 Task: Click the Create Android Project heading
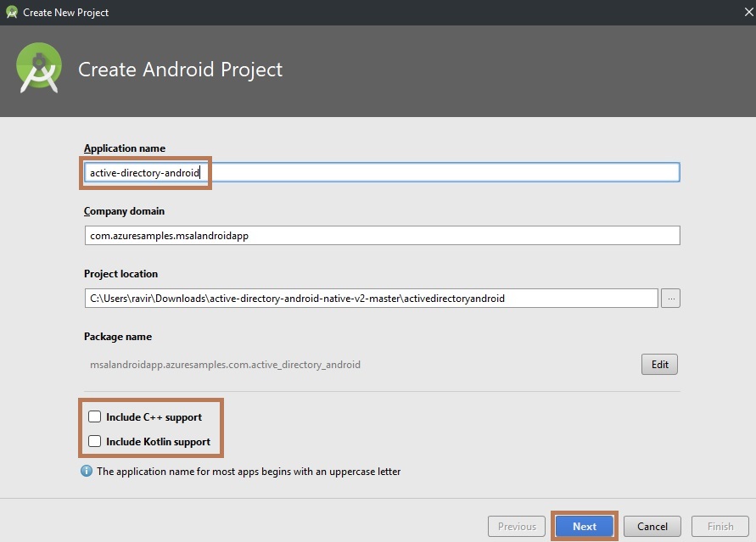[x=180, y=70]
